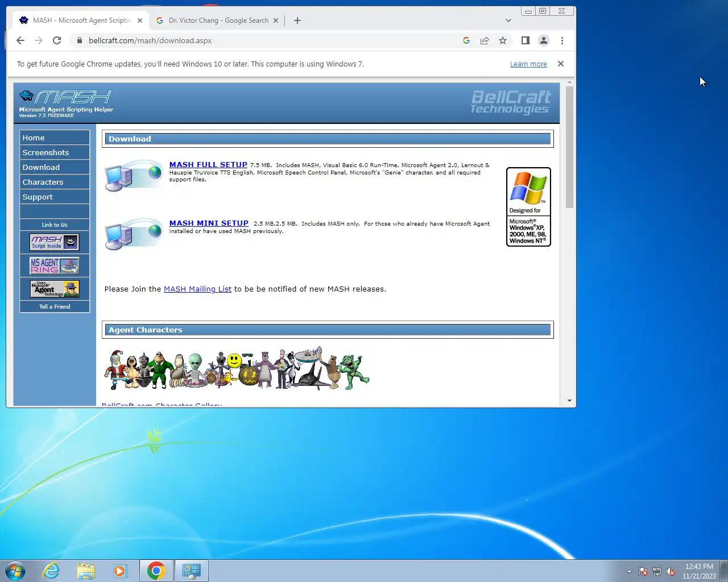Click the MS Agent Ring badge

click(x=55, y=265)
